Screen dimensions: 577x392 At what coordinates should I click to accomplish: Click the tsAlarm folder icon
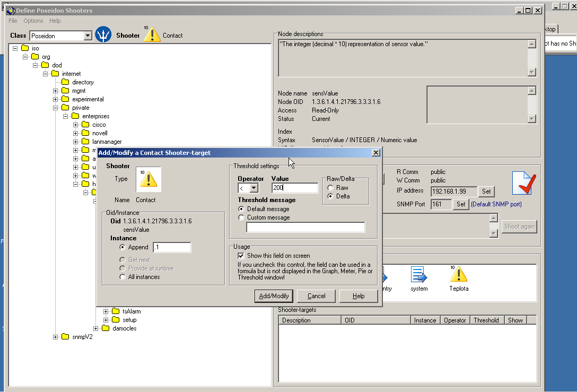pyautogui.click(x=116, y=311)
